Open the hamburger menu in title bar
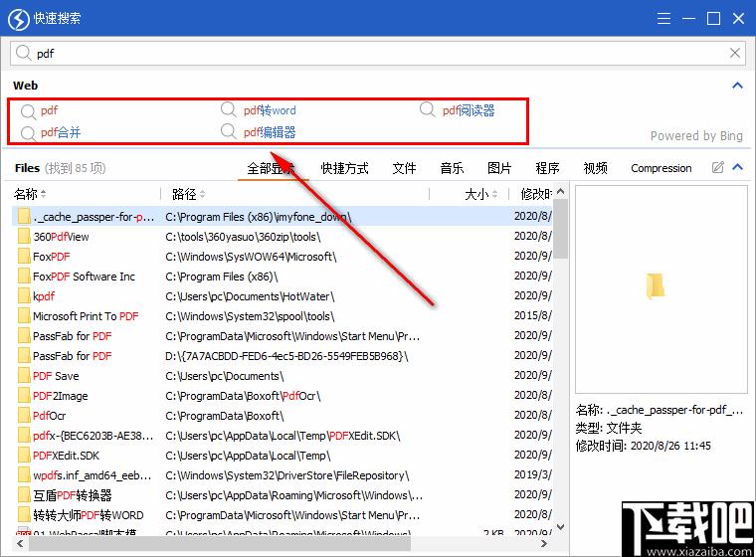The height and width of the screenshot is (557, 756). tap(663, 18)
